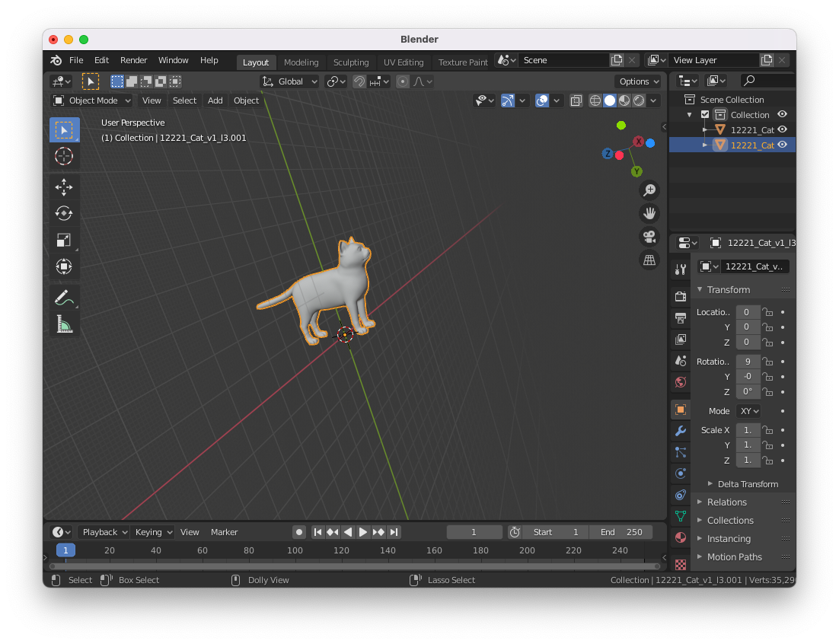Screen dimensions: 839x644
Task: Choose the 3D Cursor tool
Action: point(64,157)
